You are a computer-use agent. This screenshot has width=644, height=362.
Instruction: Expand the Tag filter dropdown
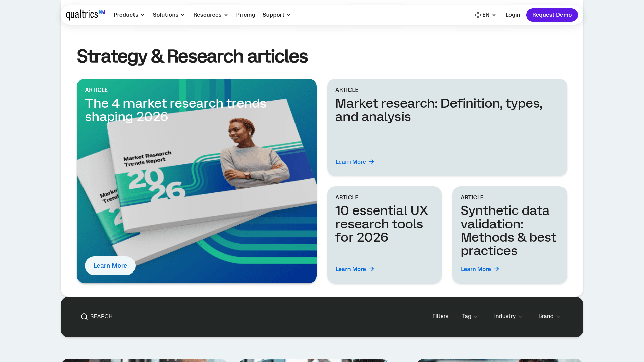[470, 316]
